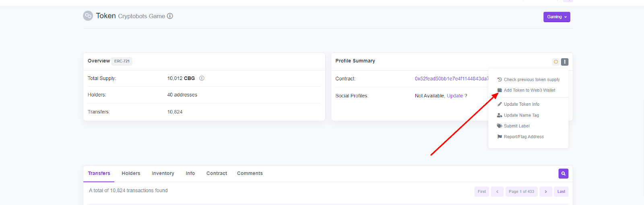Jump to the Last page

[x=561, y=192]
